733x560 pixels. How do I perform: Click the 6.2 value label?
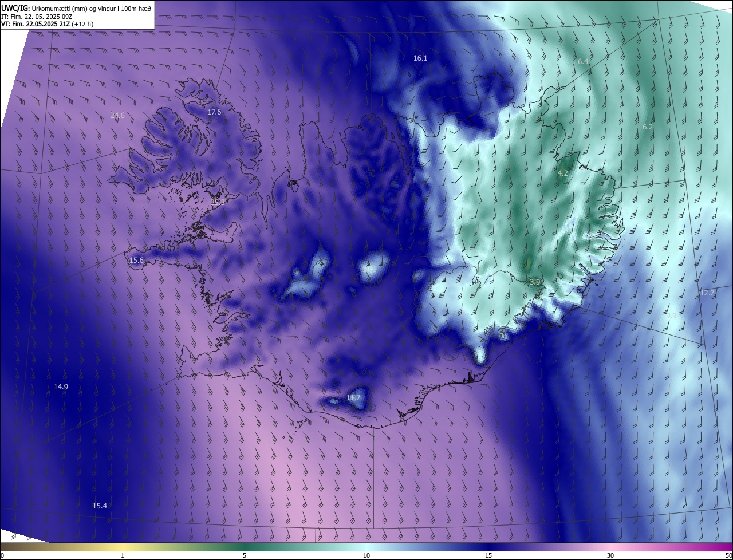(648, 127)
